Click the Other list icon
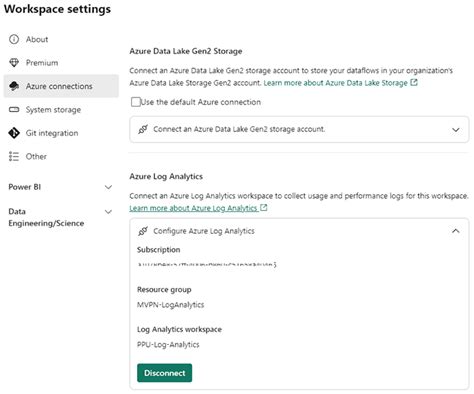Image resolution: width=474 pixels, height=394 pixels. point(14,156)
